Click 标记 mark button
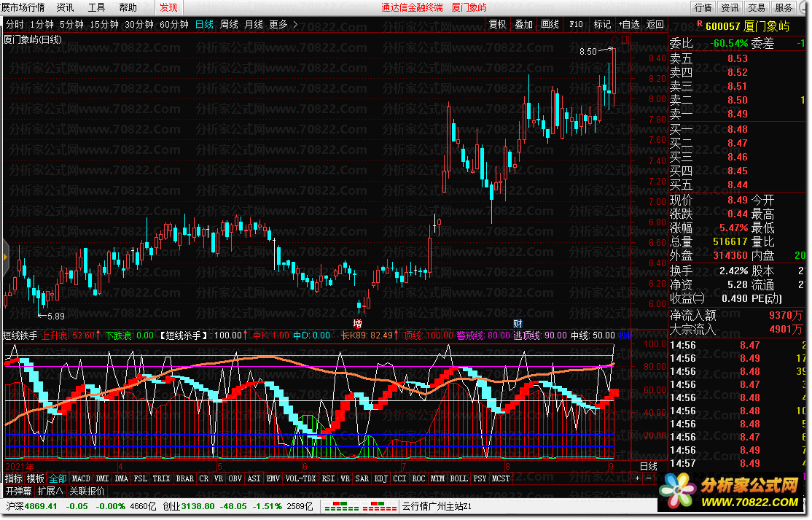 point(602,24)
